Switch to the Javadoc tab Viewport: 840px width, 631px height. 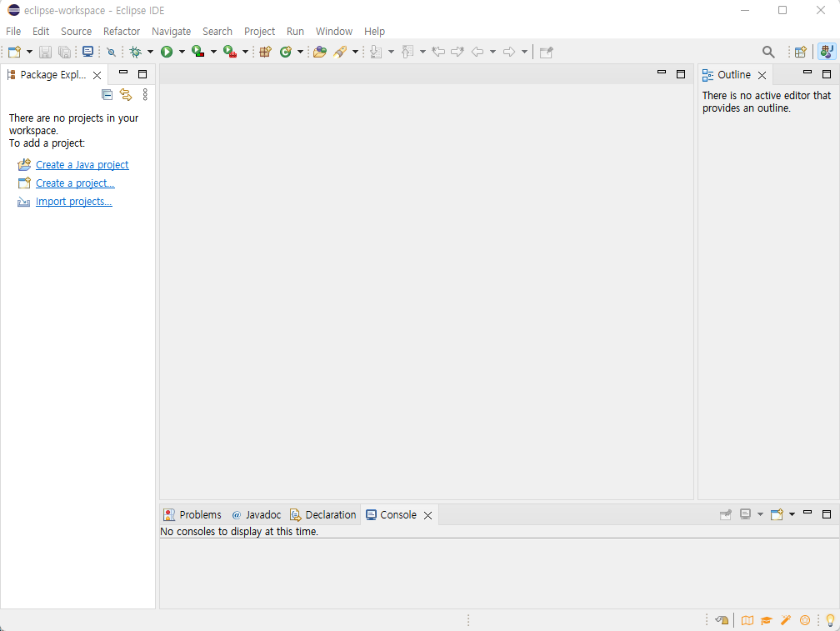click(257, 515)
